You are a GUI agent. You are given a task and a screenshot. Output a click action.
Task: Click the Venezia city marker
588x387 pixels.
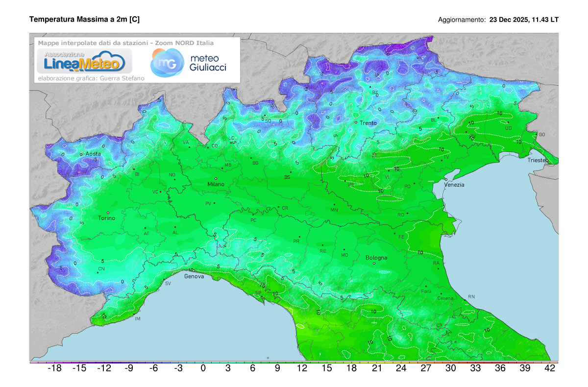[445, 179]
